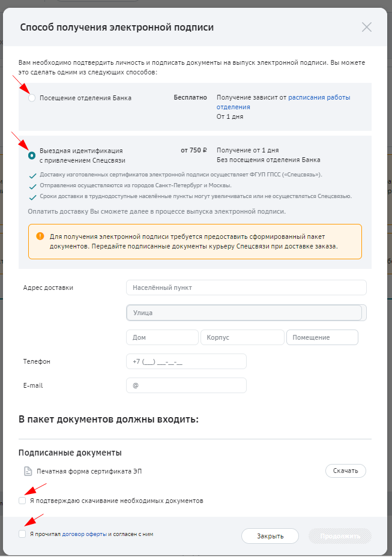
Task: Select Посещение отделения Банка radio option
Action: click(x=32, y=98)
